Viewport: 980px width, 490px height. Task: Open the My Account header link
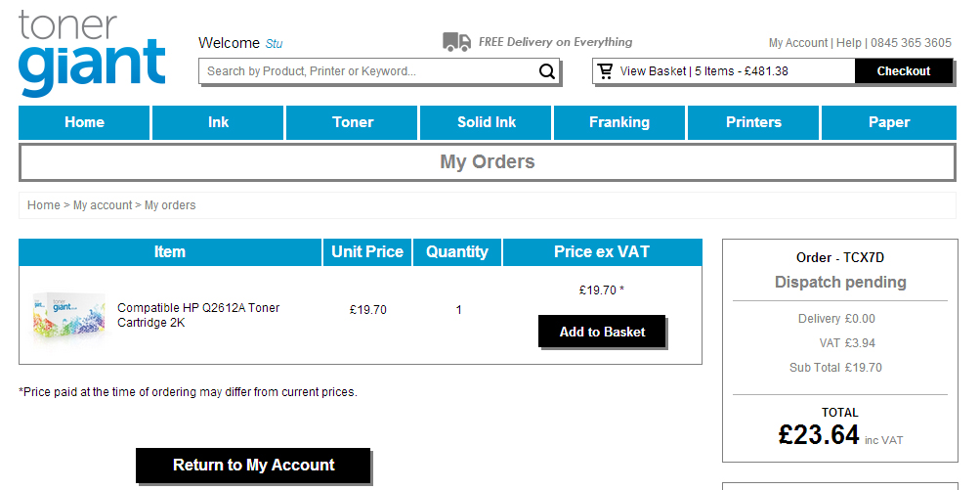click(798, 43)
